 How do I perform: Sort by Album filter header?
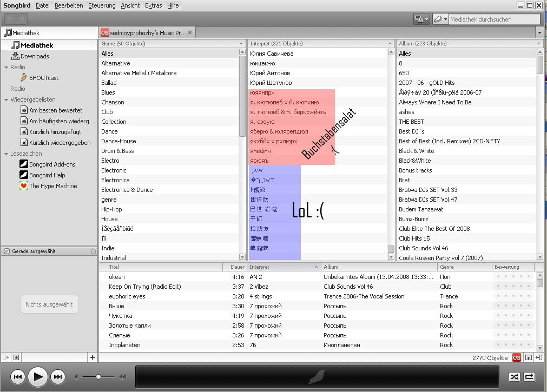tap(470, 44)
